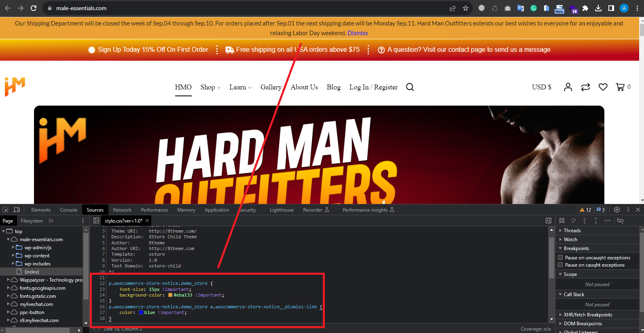Open the account user icon
Screen dimensions: 644x333
[568, 87]
